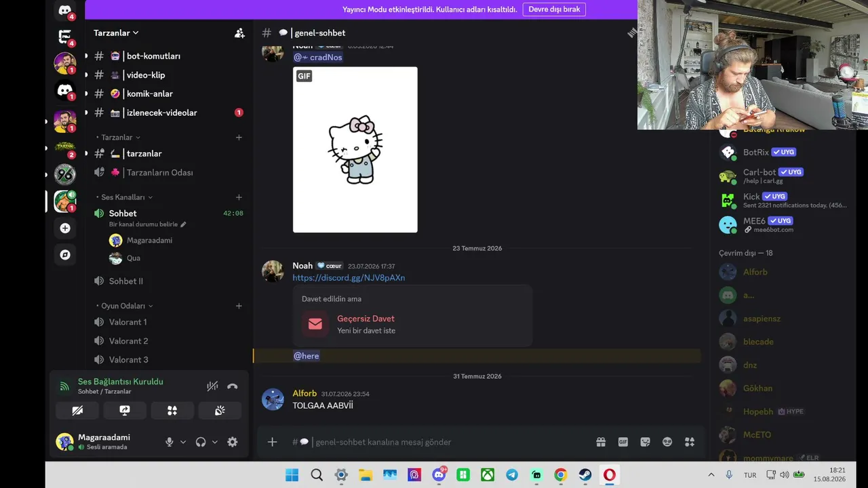
Task: Start an activity in voice channel
Action: 172,410
